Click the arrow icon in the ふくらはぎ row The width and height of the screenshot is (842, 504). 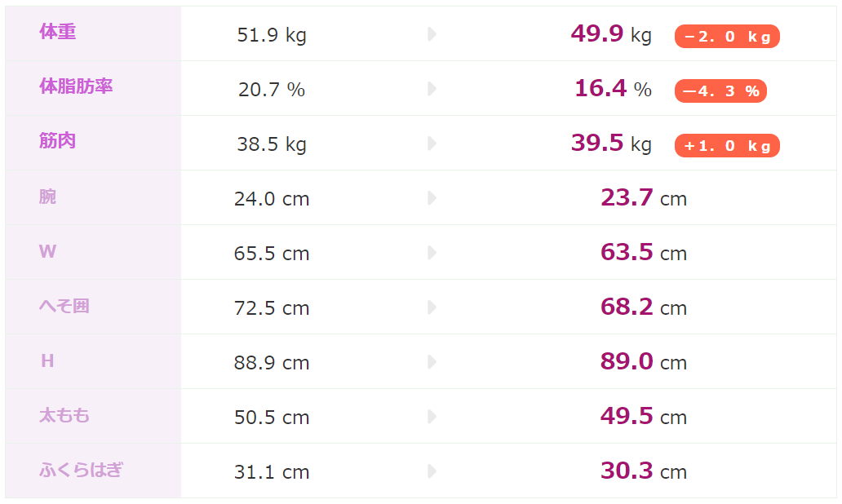point(432,471)
